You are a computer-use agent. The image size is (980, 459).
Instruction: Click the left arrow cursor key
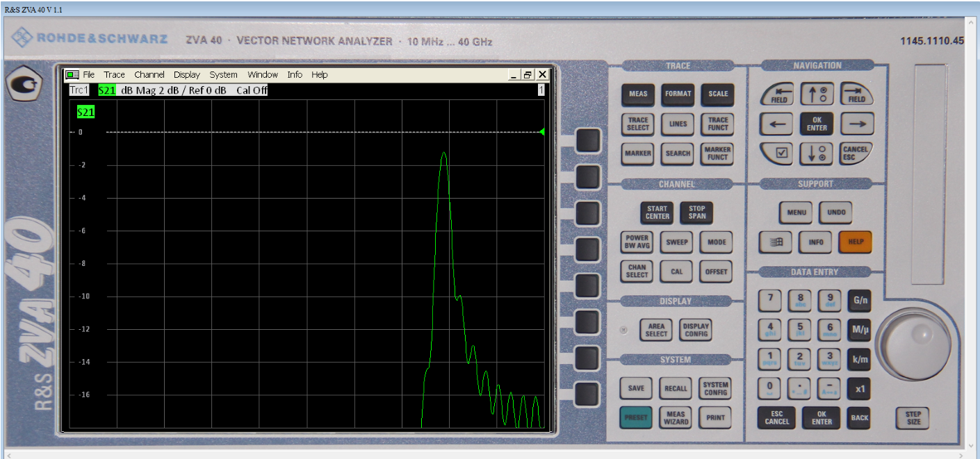pos(777,124)
